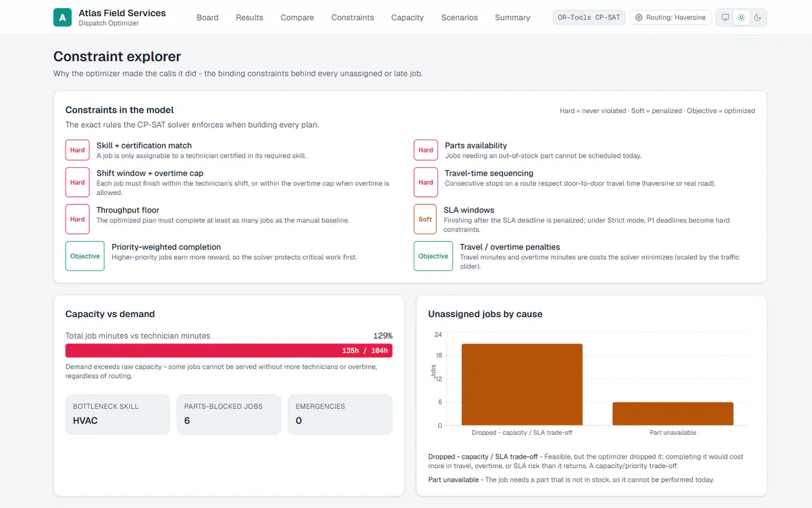Click the Atlas Field Services logo icon
Image resolution: width=812 pixels, height=508 pixels.
coord(62,18)
